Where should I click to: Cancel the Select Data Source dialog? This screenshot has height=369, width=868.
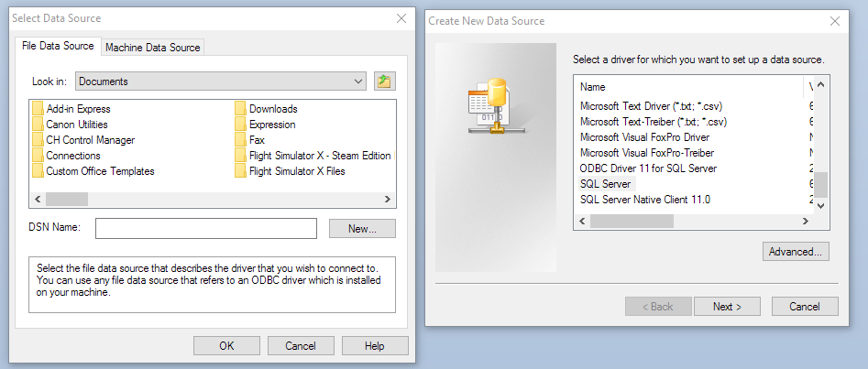coord(301,346)
